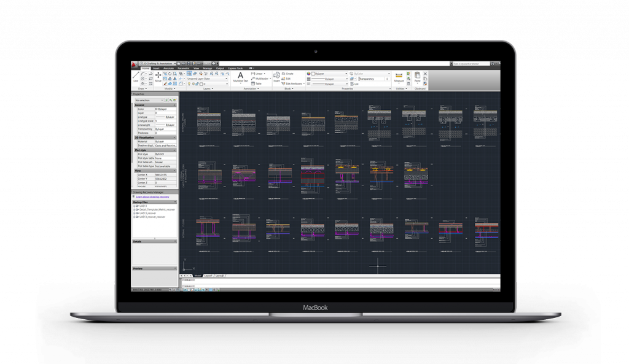Viewport: 629px width, 364px height.
Task: Click Edit block
Action: (x=286, y=79)
